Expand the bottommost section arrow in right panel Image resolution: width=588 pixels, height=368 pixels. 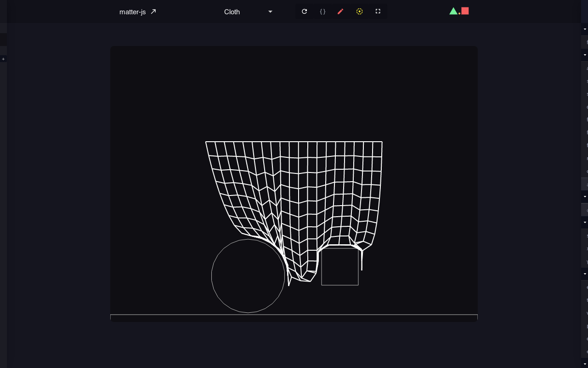point(585,364)
